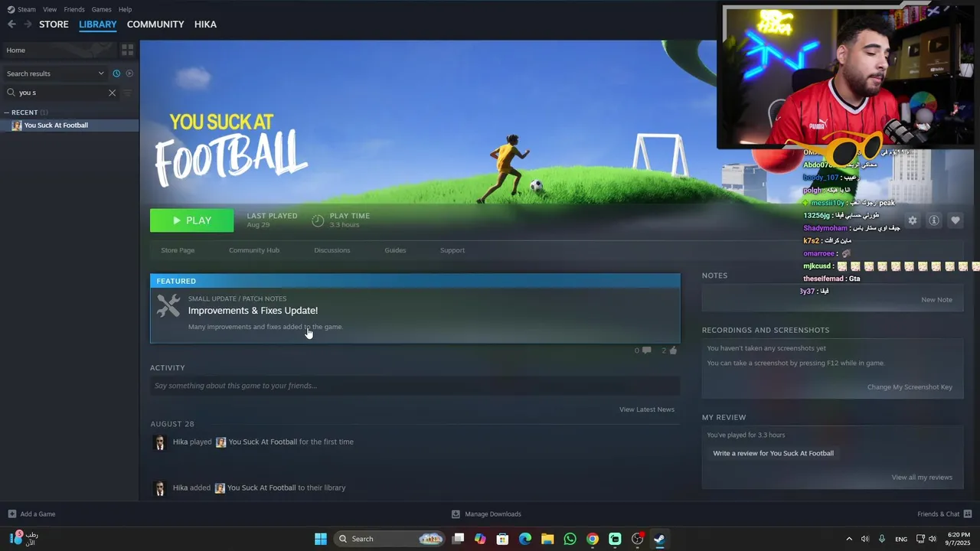Click New Note in Notes panel

pos(937,300)
